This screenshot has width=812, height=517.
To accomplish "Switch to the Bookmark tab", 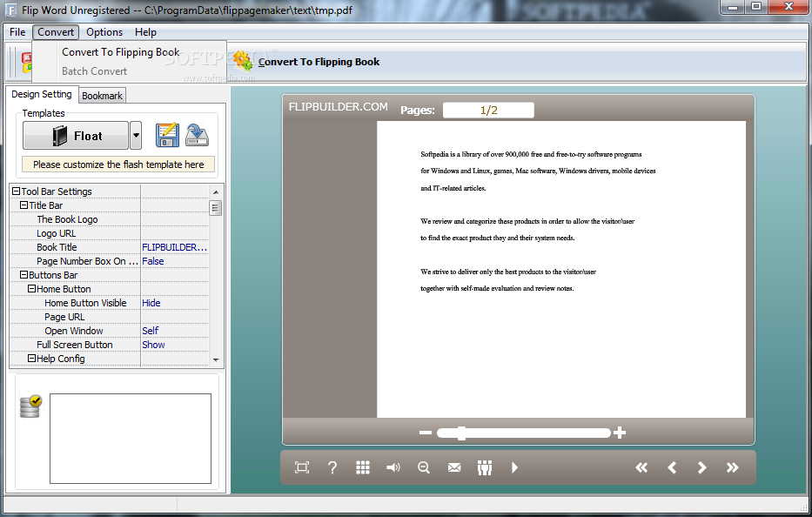I will (102, 96).
